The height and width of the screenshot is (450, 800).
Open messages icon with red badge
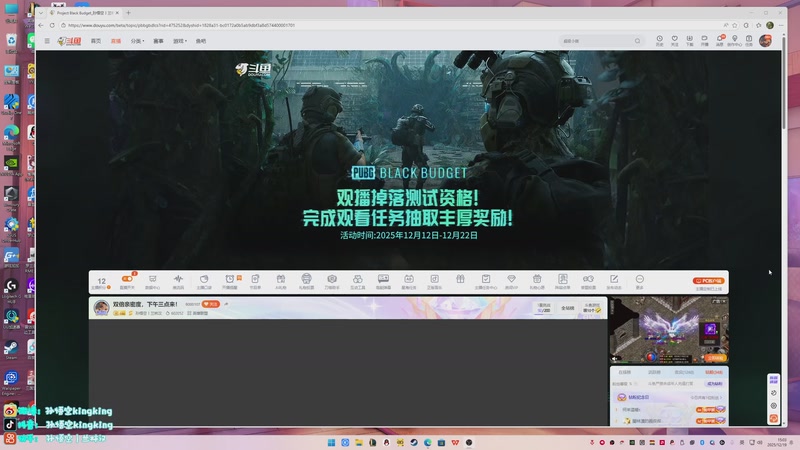coord(720,40)
